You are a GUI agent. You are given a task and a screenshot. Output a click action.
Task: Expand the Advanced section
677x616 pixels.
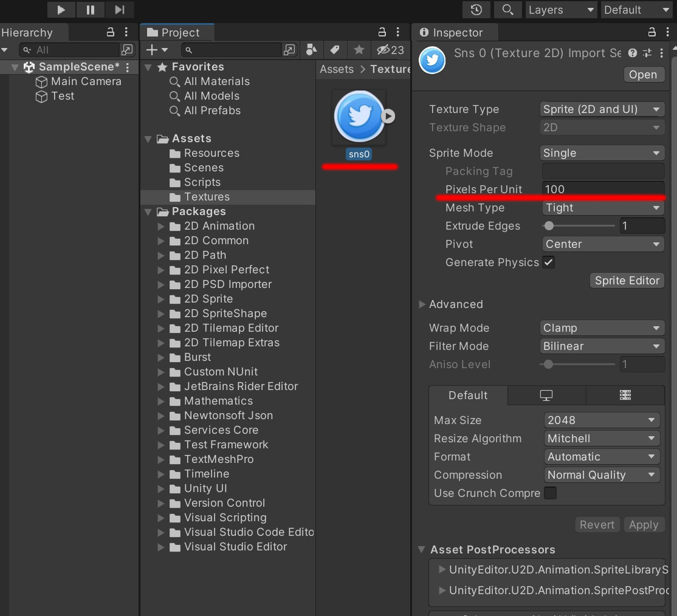tap(422, 304)
